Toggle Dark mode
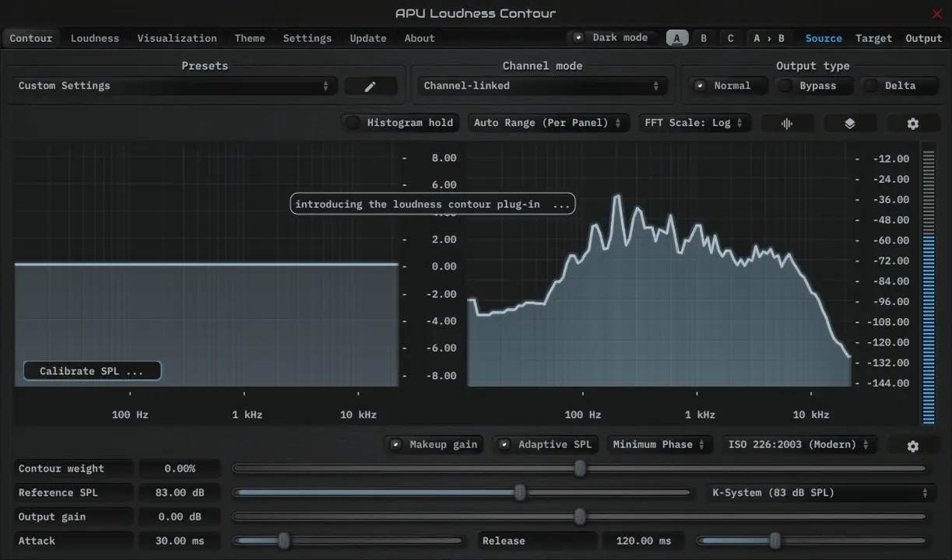Screen dimensions: 952x560 click(x=612, y=37)
